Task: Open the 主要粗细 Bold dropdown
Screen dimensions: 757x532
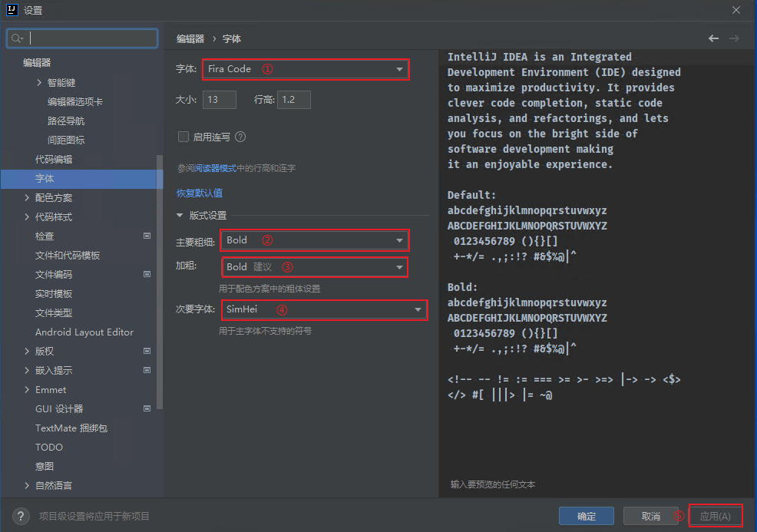Action: (x=315, y=240)
